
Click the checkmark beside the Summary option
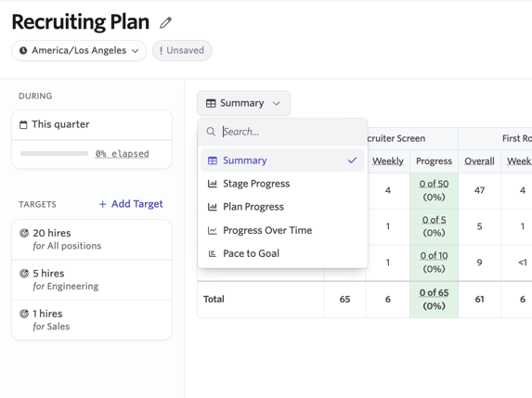point(353,160)
